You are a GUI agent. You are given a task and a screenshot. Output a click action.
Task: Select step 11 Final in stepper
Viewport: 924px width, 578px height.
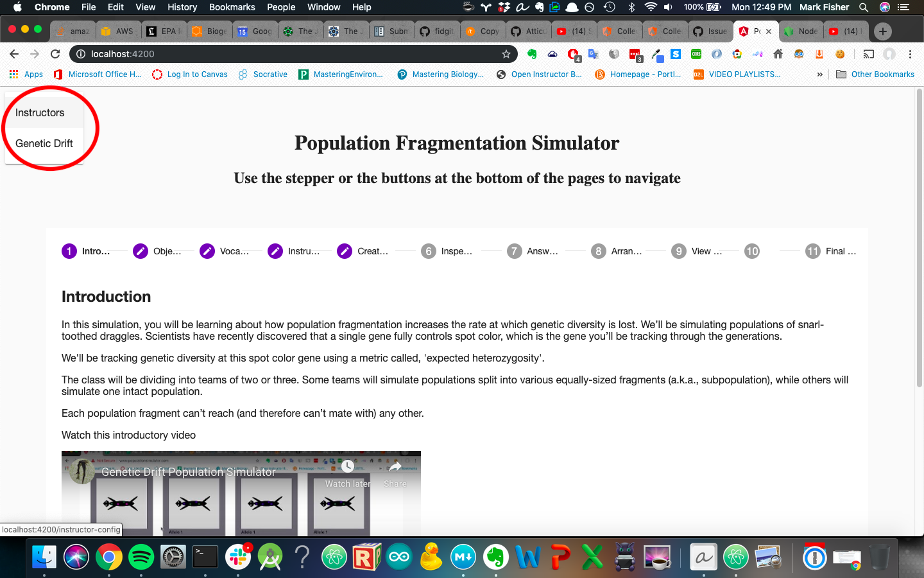pyautogui.click(x=831, y=251)
